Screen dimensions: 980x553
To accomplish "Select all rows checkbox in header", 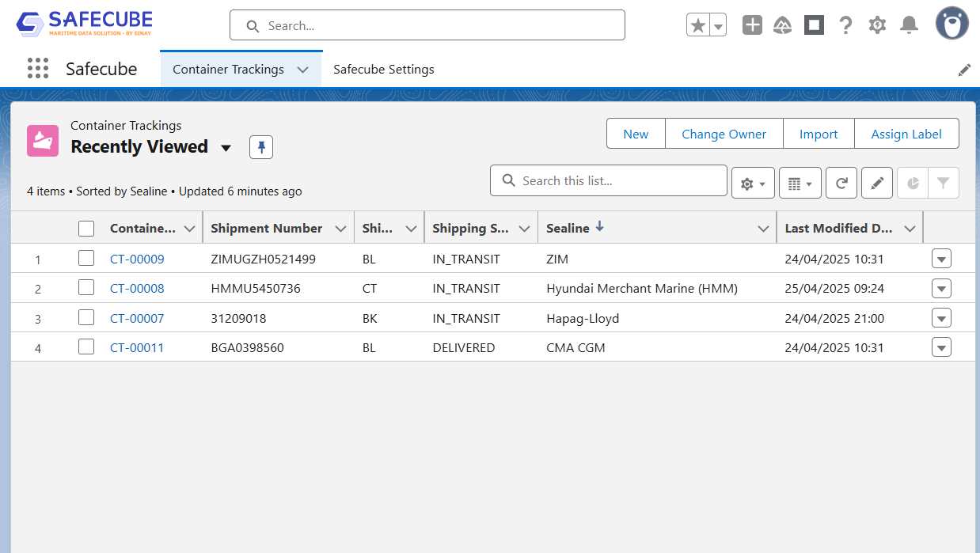I will pos(86,229).
